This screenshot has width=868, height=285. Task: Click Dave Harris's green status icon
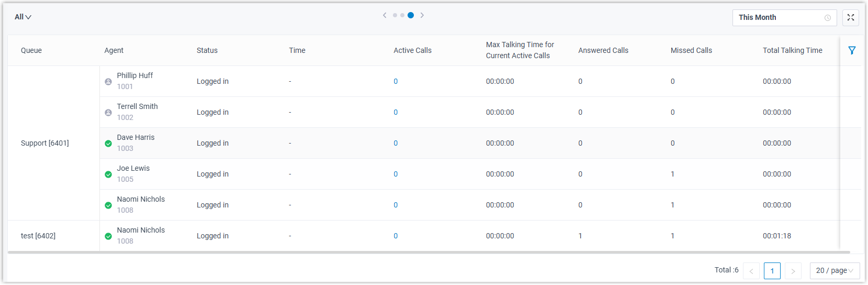pos(108,144)
